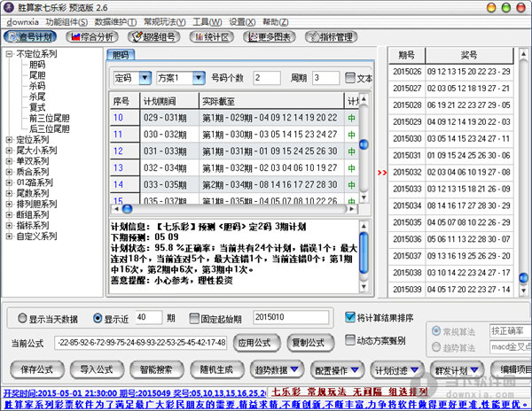
Task: Click the 智能搜索 button
Action: [157, 369]
